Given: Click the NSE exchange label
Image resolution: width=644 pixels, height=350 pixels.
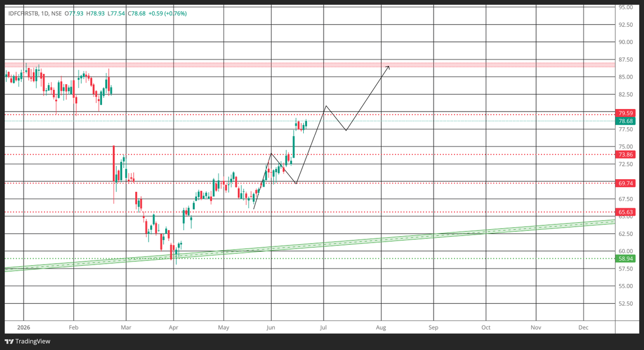Looking at the screenshot, I should click(57, 13).
